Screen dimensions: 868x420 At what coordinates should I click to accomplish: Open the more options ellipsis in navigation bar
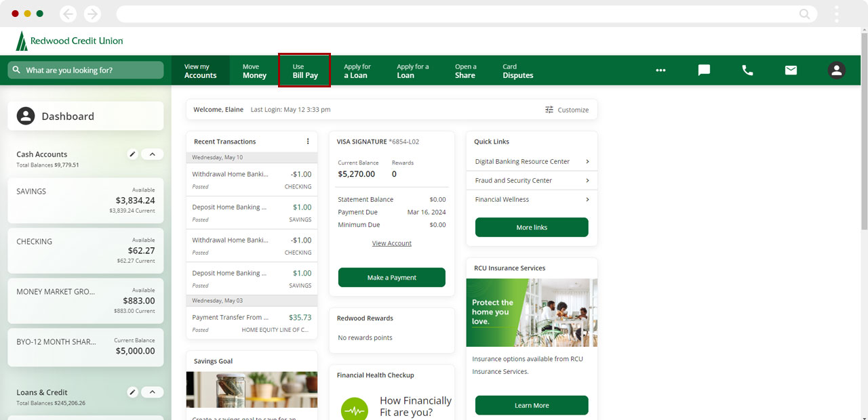tap(660, 70)
